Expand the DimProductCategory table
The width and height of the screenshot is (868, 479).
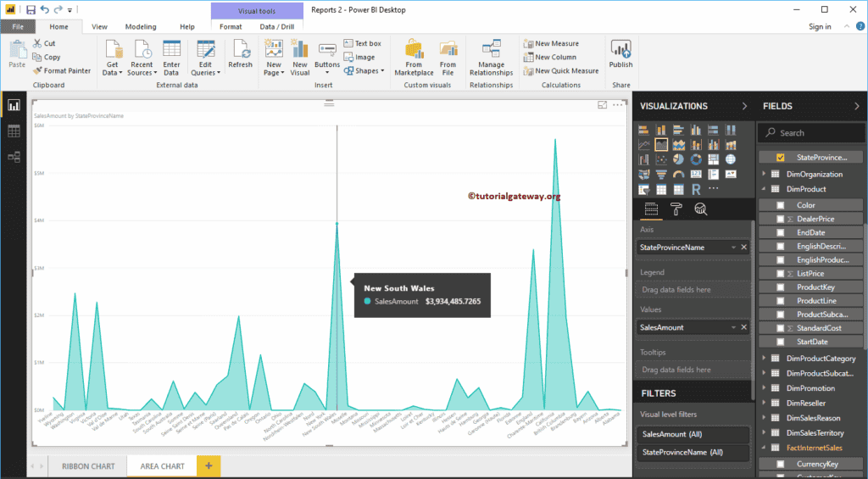(x=764, y=359)
